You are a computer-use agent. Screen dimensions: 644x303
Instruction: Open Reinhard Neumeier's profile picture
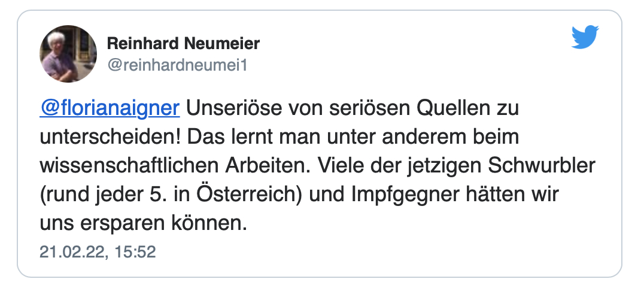pos(68,54)
